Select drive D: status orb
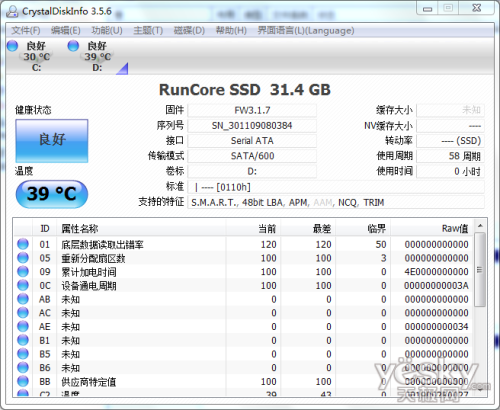This screenshot has width=500, height=410. click(x=73, y=46)
